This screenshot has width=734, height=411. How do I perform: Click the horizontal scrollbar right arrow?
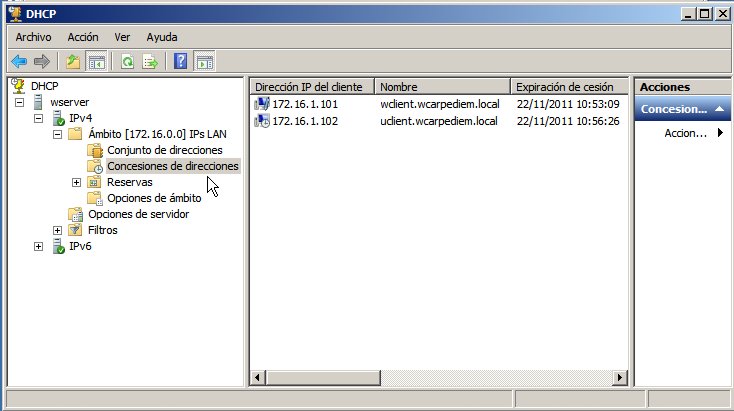pyautogui.click(x=620, y=377)
